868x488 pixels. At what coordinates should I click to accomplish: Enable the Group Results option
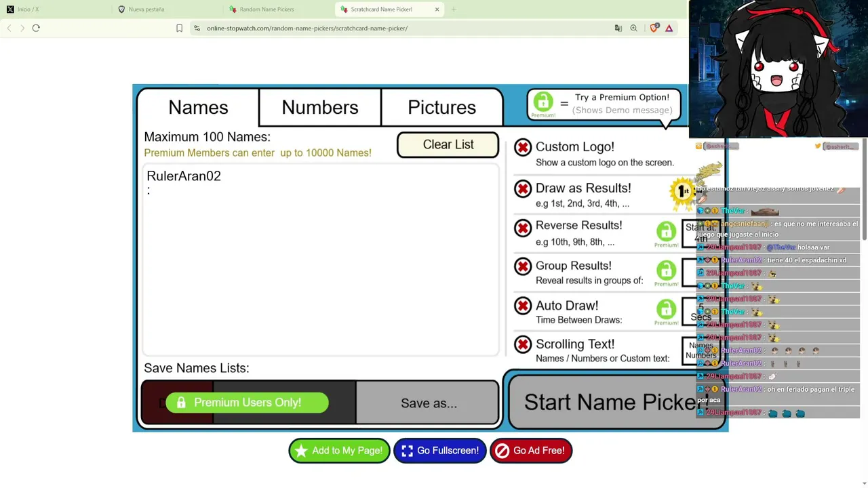[523, 267]
